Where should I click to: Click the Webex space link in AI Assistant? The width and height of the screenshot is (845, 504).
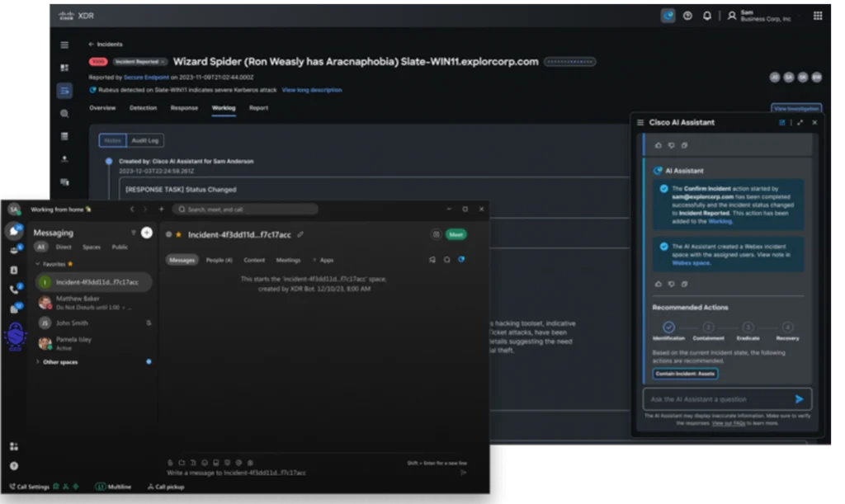(x=691, y=263)
